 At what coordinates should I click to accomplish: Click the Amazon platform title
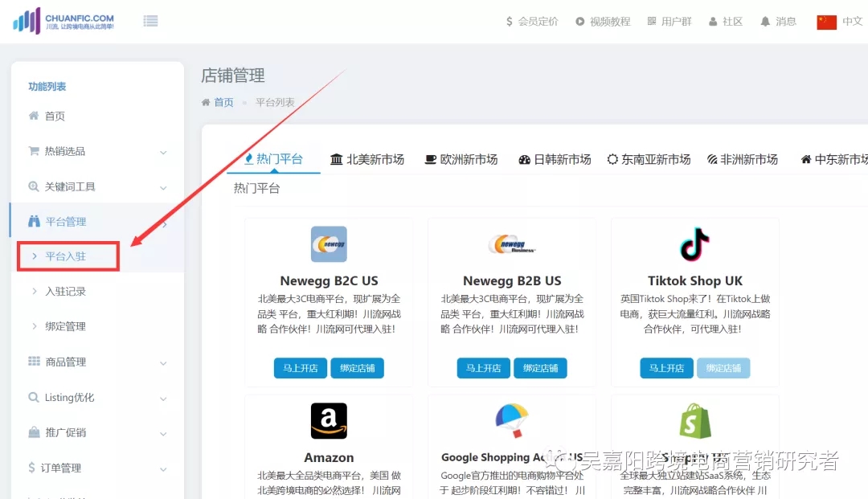329,457
